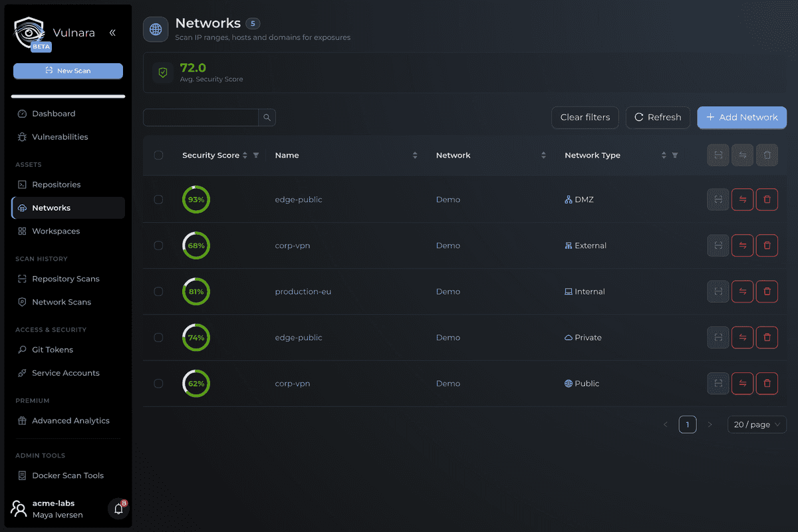Viewport: 798px width, 532px height.
Task: Open Dashboard in the sidebar
Action: point(68,114)
